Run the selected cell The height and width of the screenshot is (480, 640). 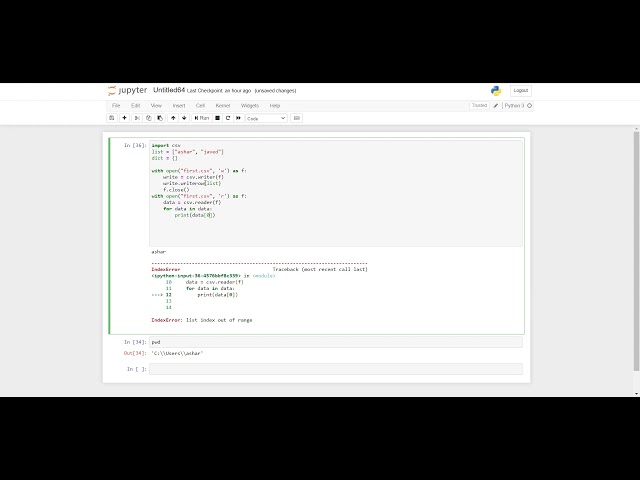[202, 118]
